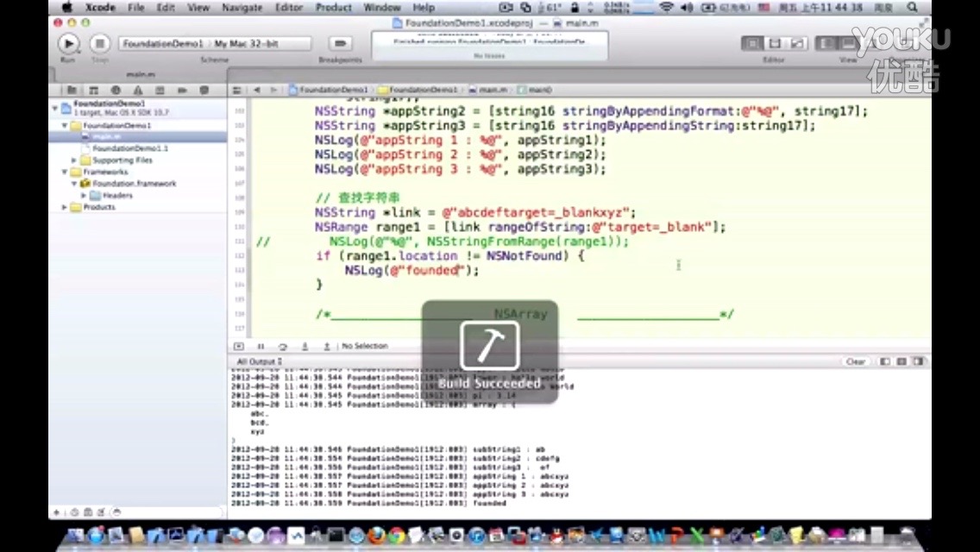Click the main.m segment in the jump bar
980x552 pixels.
pos(488,90)
